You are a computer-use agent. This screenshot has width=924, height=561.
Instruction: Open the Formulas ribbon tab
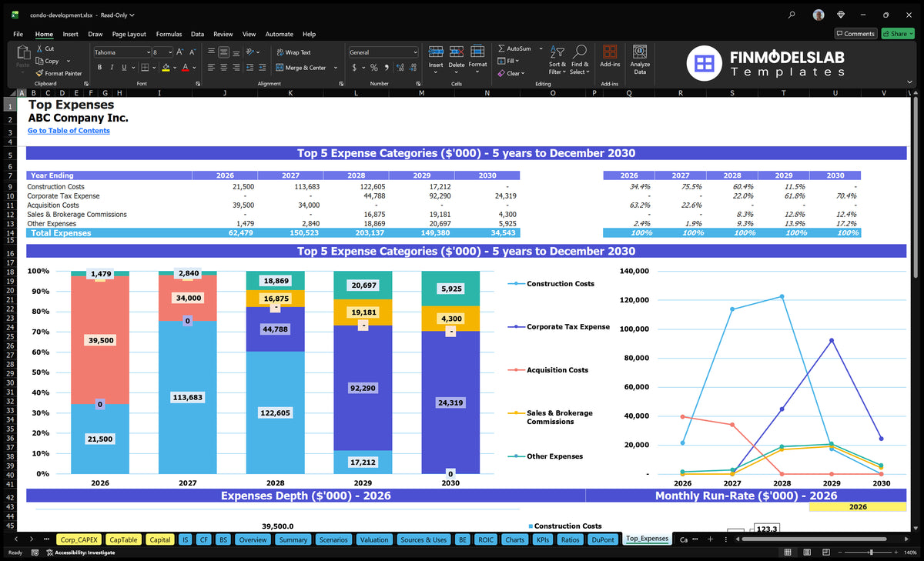tap(169, 34)
